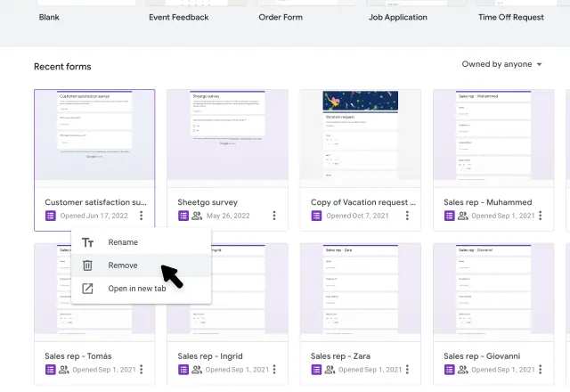Choose Remove from the context menu
The height and width of the screenshot is (392, 570).
(141, 265)
